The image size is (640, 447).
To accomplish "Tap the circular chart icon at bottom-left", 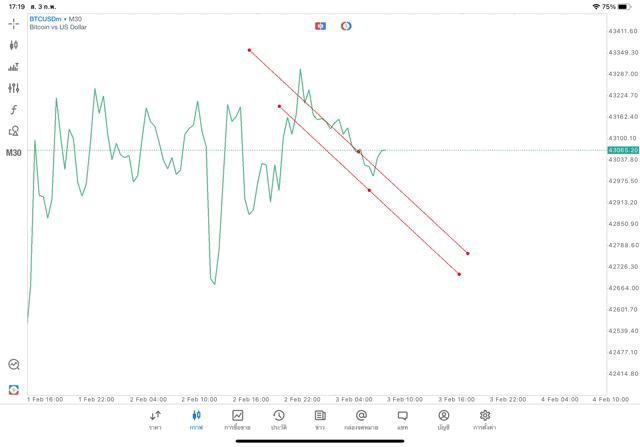I will point(13,365).
